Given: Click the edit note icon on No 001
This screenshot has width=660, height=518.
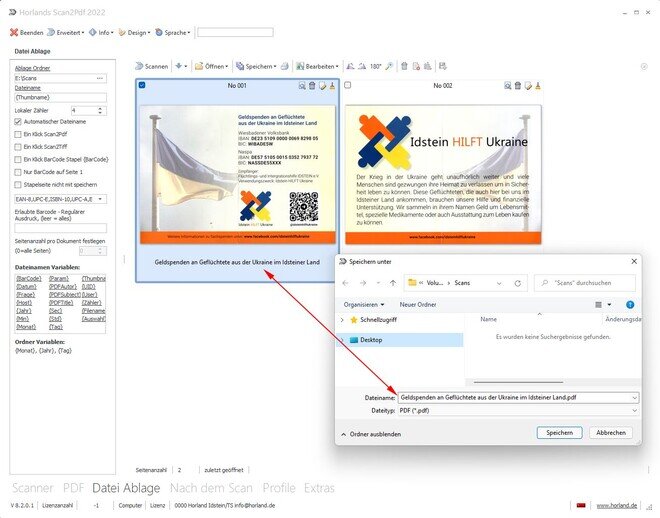Looking at the screenshot, I should pyautogui.click(x=322, y=86).
